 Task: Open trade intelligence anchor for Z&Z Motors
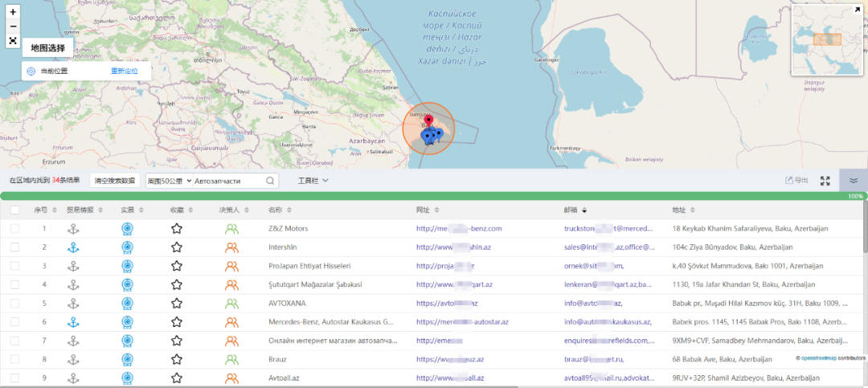point(73,229)
